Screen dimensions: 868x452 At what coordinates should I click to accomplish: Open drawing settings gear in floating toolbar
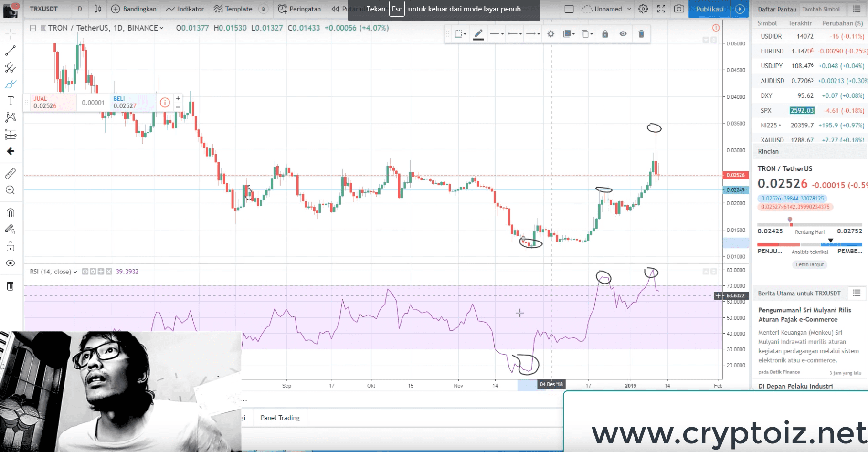click(550, 34)
